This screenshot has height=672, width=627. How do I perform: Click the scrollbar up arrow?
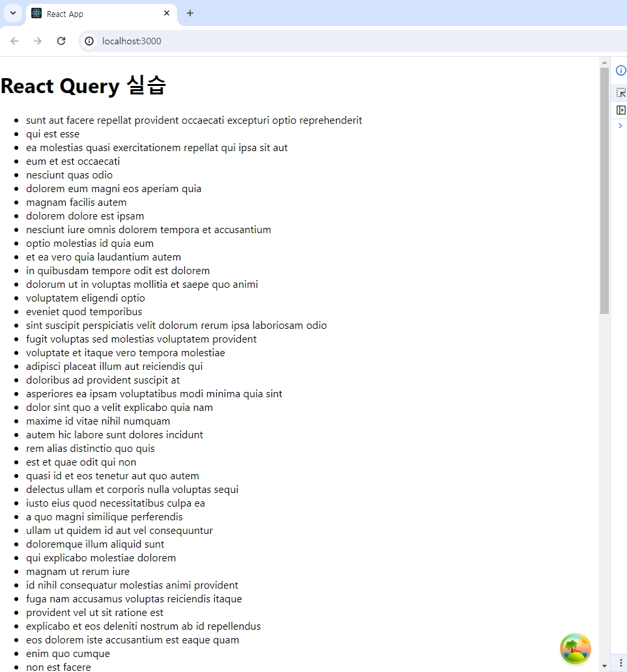pos(604,63)
